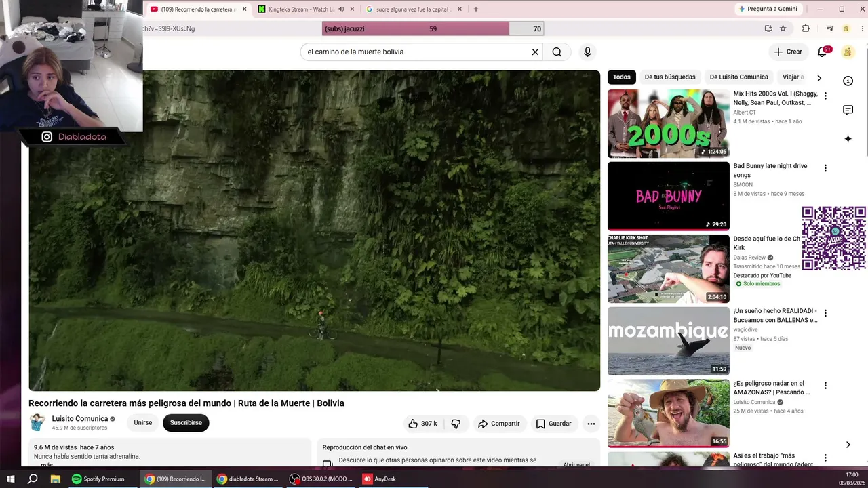Select the De tus búsquedas chip
Screen dimensions: 868x488
670,77
